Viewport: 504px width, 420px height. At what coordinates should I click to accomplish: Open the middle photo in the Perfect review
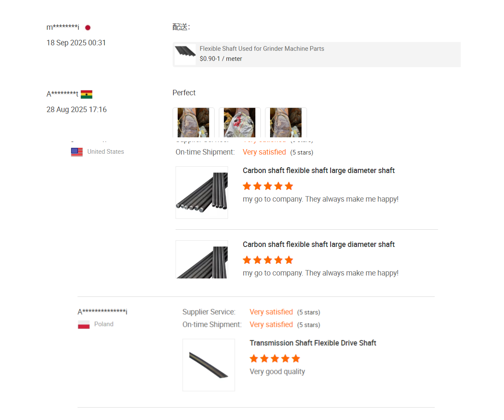pyautogui.click(x=239, y=123)
